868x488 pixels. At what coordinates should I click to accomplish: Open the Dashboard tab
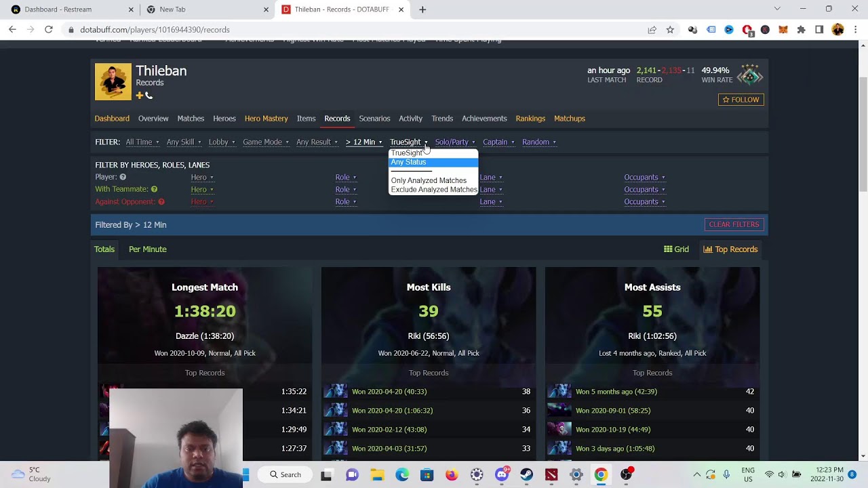[112, 119]
